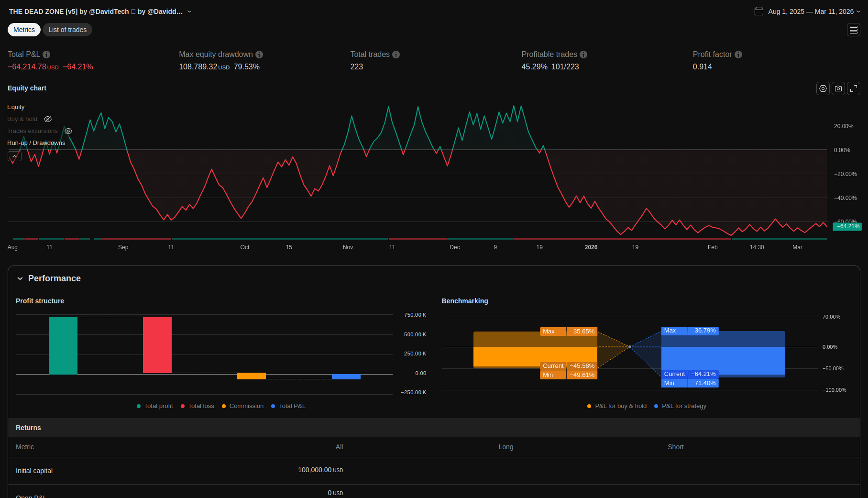Open equity chart settings hexagon icon

click(x=823, y=89)
